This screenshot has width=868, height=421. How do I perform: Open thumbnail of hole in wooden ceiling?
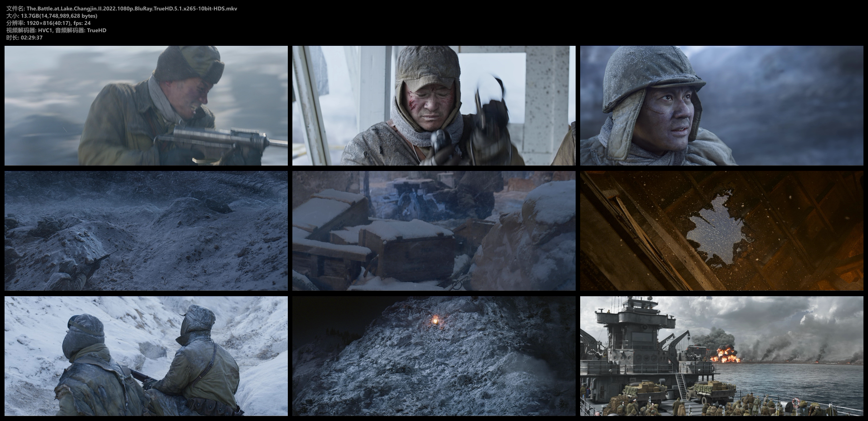722,231
